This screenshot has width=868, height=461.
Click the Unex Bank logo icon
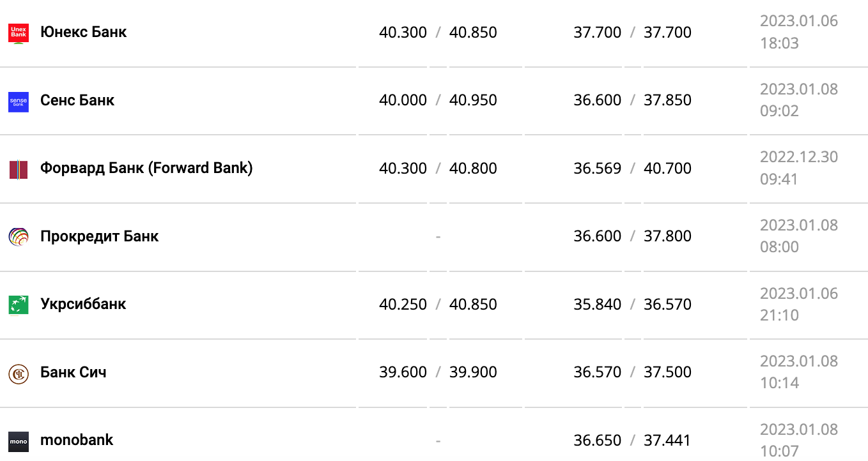(19, 33)
